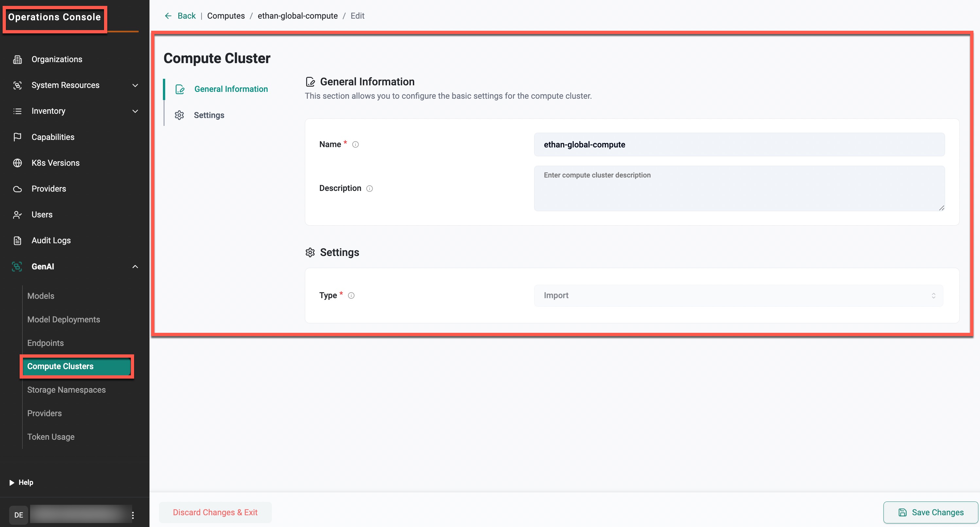Image resolution: width=980 pixels, height=527 pixels.
Task: Collapse the GenAI sidebar section
Action: coord(135,266)
